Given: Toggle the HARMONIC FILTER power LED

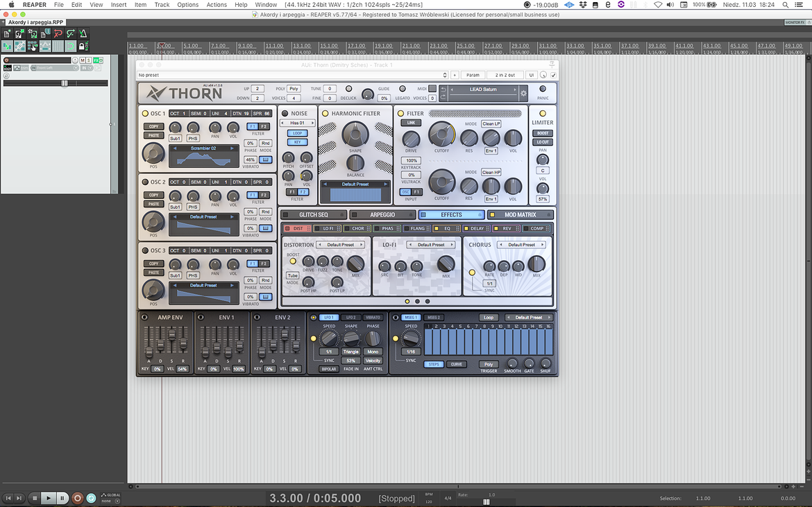Looking at the screenshot, I should point(325,113).
